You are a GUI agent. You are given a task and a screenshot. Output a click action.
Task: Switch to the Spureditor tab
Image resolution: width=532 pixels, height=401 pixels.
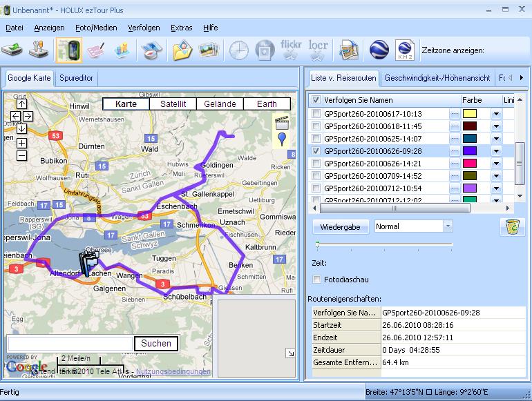click(x=76, y=78)
